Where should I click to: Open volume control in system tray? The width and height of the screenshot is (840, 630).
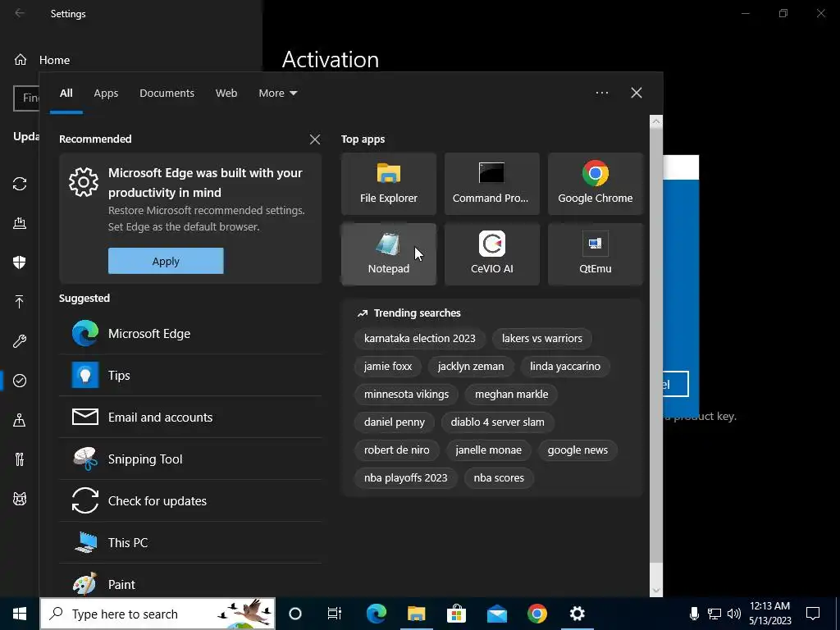(x=734, y=614)
